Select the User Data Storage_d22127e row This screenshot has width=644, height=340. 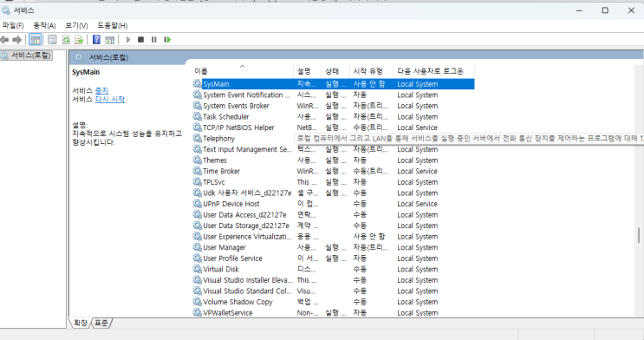333,226
